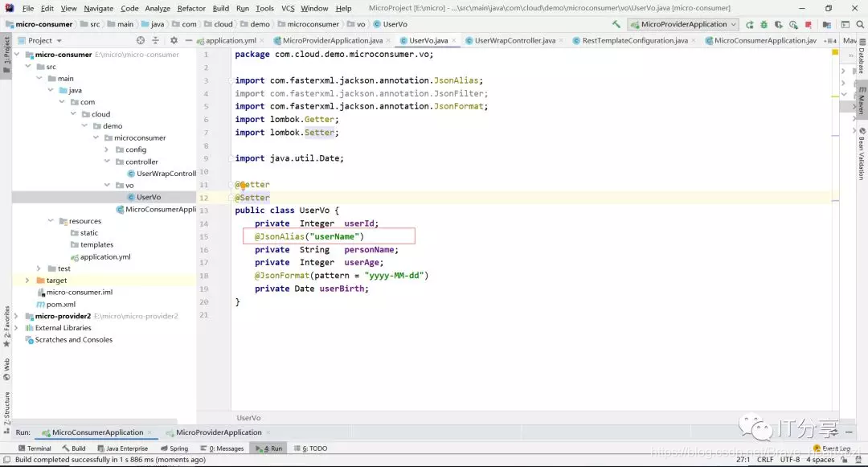The height and width of the screenshot is (467, 868).
Task: Click the Project panel settings gear icon
Action: [174, 40]
